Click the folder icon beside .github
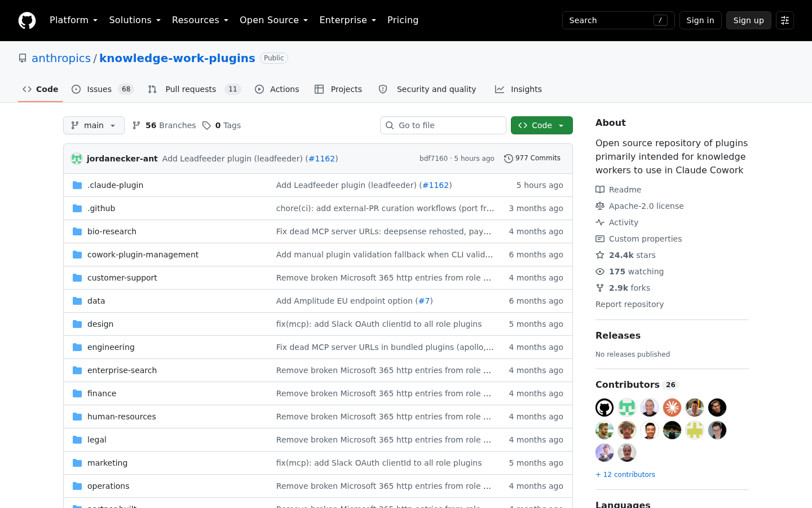This screenshot has height=508, width=812. pos(77,208)
